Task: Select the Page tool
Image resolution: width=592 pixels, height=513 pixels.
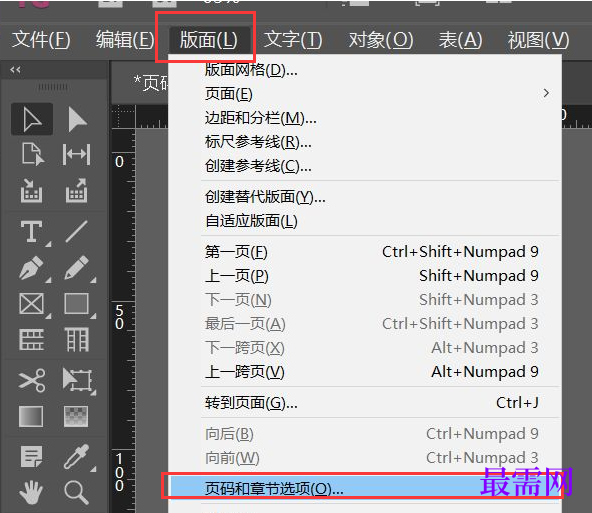Action: point(32,154)
